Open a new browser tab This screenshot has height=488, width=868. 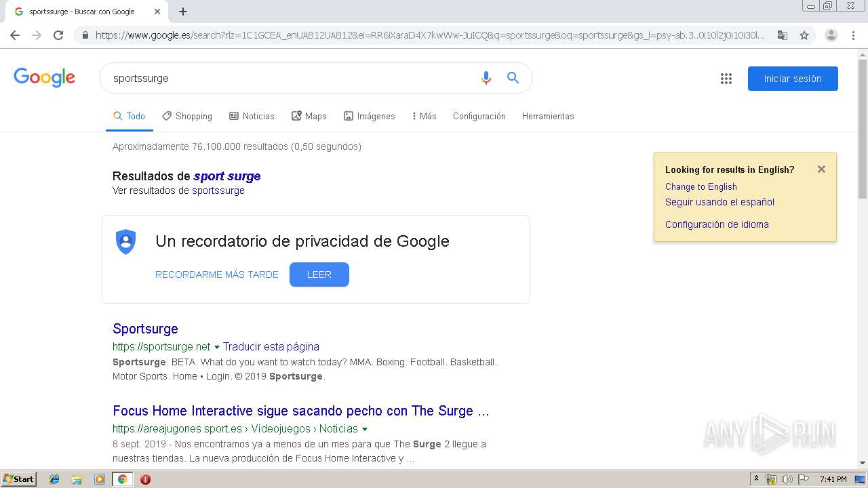[183, 12]
